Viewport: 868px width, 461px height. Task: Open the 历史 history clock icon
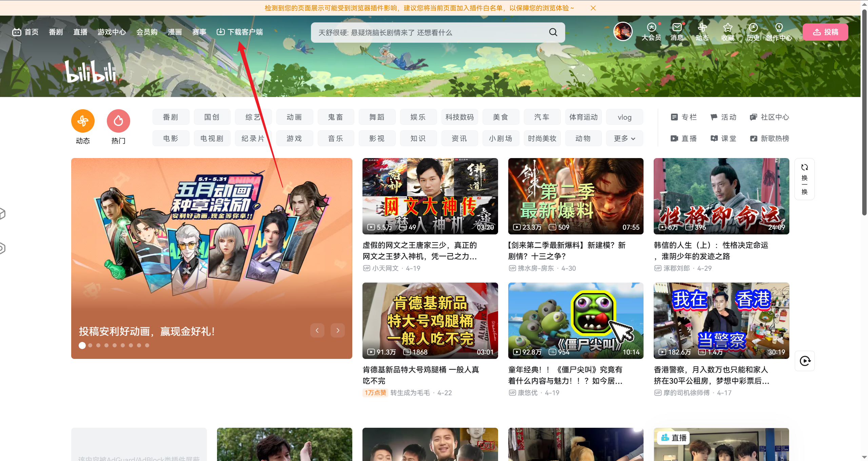coord(753,28)
